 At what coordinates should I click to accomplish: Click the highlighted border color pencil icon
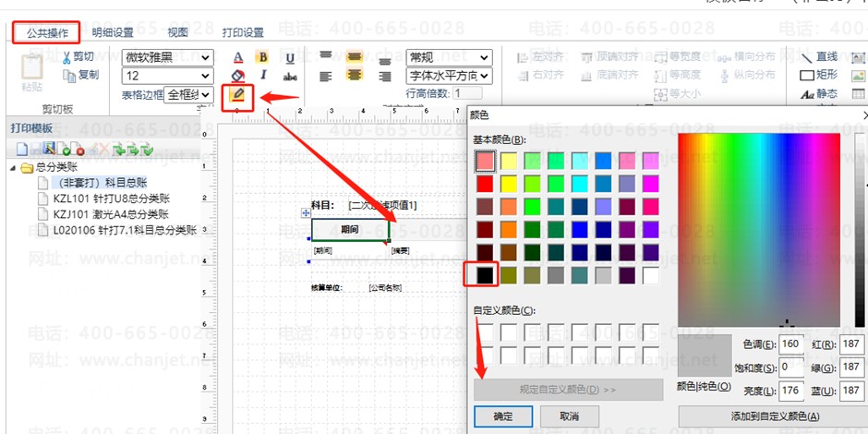coord(237,96)
